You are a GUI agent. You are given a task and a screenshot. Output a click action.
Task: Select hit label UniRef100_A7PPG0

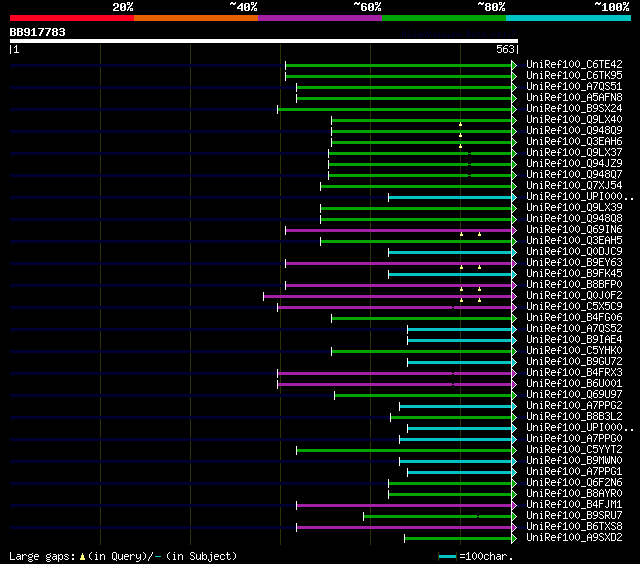(574, 438)
